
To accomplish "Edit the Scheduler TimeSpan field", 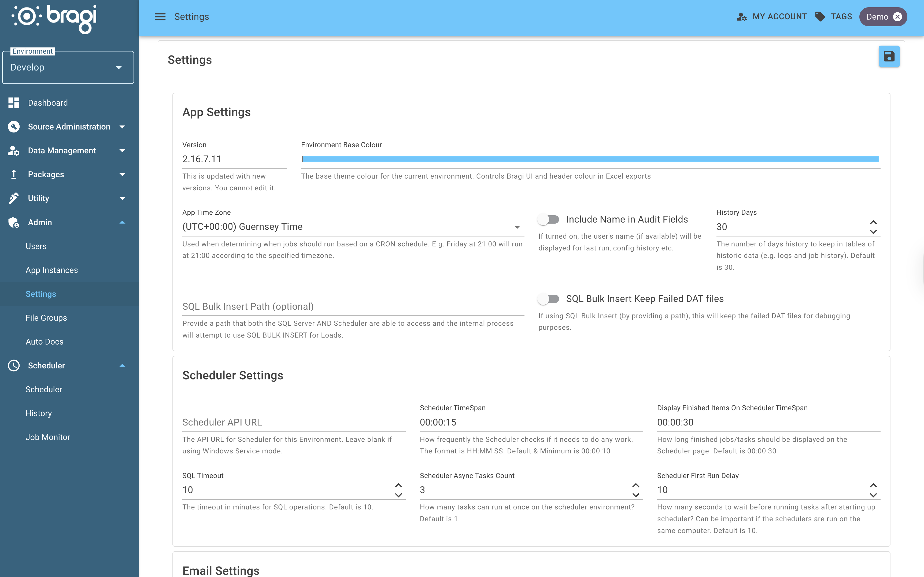I will coord(531,422).
